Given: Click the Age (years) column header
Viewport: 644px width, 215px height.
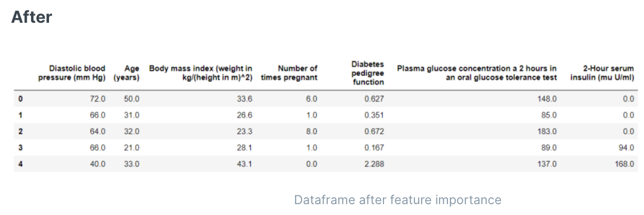Looking at the screenshot, I should [126, 73].
